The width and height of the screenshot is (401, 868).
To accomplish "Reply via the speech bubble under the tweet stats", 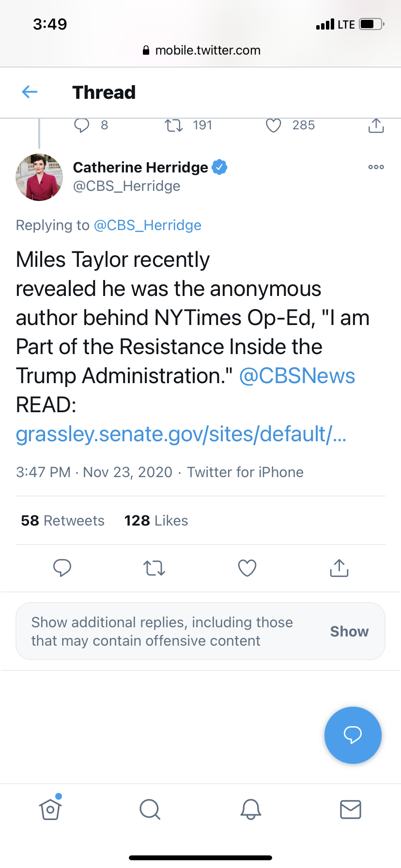I will (x=62, y=568).
